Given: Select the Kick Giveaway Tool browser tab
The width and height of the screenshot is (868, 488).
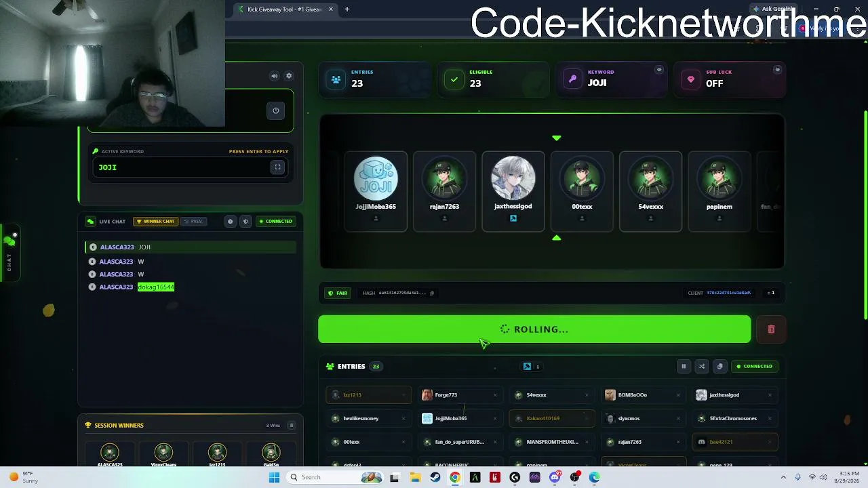Looking at the screenshot, I should 283,9.
